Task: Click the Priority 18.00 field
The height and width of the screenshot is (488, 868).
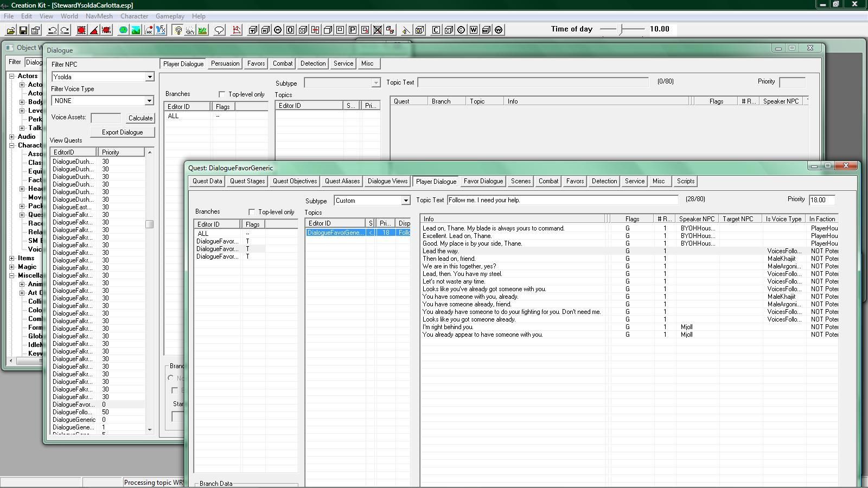Action: tap(821, 200)
